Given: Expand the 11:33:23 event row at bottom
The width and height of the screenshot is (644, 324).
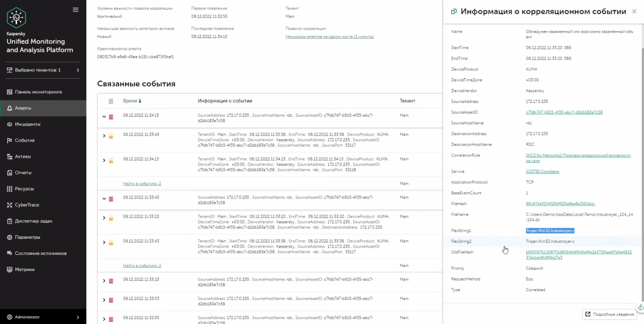Looking at the screenshot, I should pos(104,281).
